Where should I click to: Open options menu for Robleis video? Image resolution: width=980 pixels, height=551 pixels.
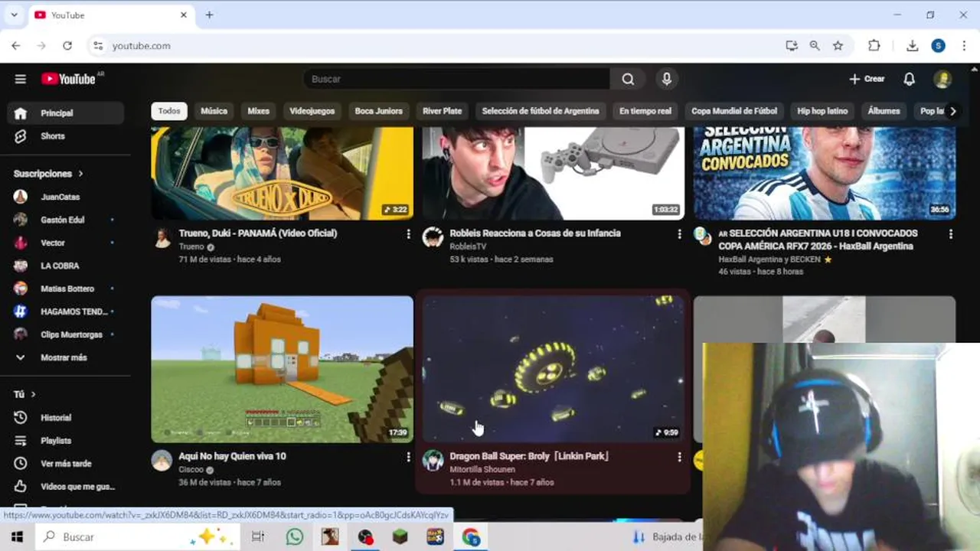(679, 234)
